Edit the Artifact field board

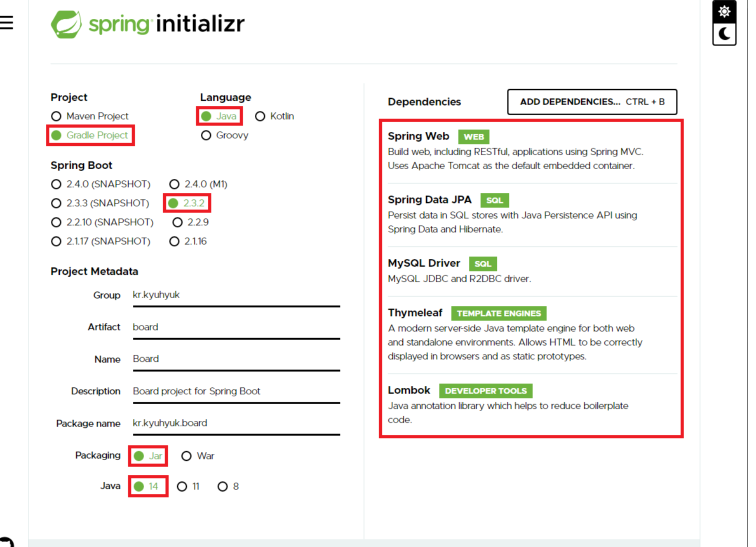(236, 327)
